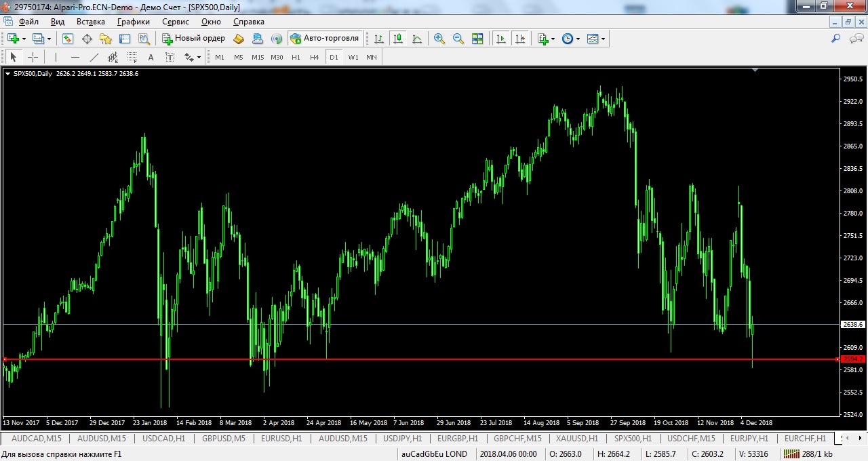This screenshot has width=868, height=461.
Task: Switch to the XAUUSD,H1 chart tab
Action: coord(576,439)
